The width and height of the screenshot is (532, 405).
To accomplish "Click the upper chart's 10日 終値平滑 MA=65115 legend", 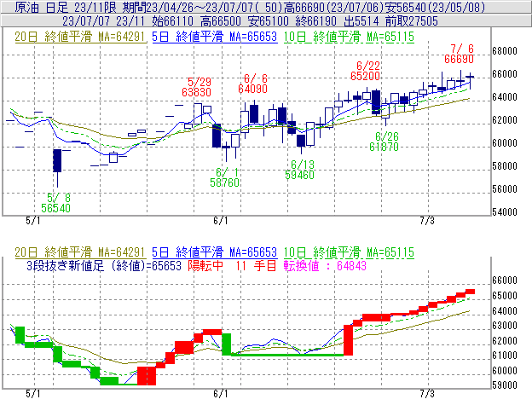I will pos(349,37).
